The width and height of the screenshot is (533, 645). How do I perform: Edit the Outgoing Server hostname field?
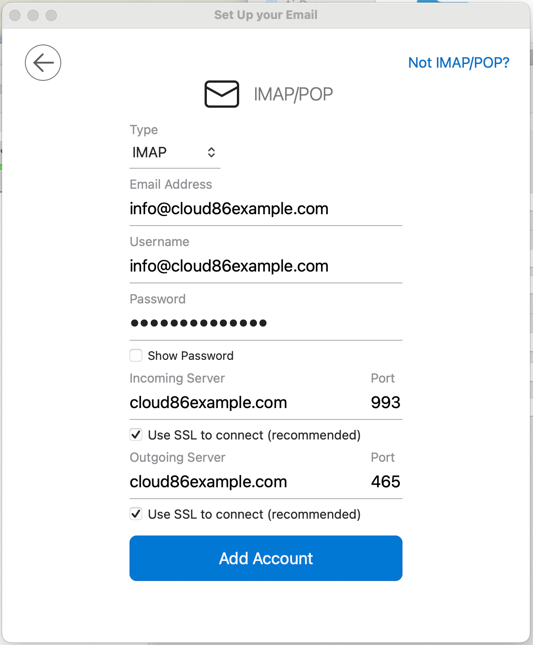coord(247,482)
